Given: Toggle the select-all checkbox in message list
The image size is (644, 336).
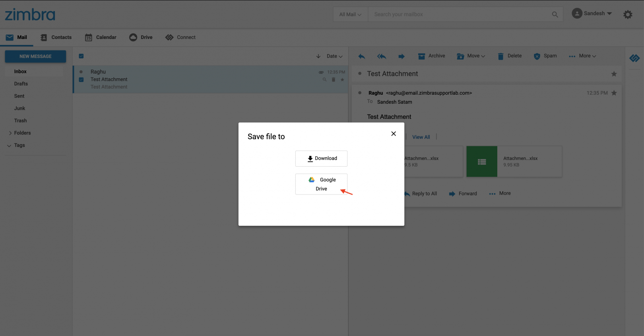Looking at the screenshot, I should click(81, 56).
